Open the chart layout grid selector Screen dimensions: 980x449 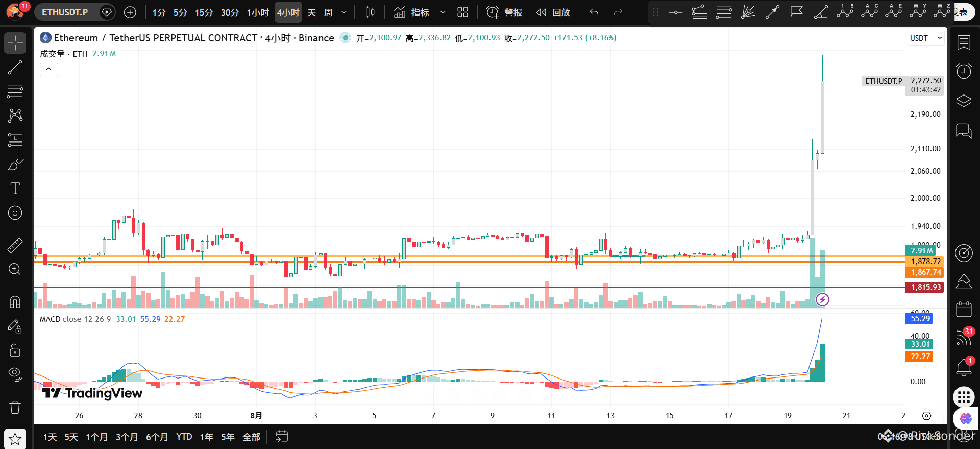pyautogui.click(x=463, y=12)
